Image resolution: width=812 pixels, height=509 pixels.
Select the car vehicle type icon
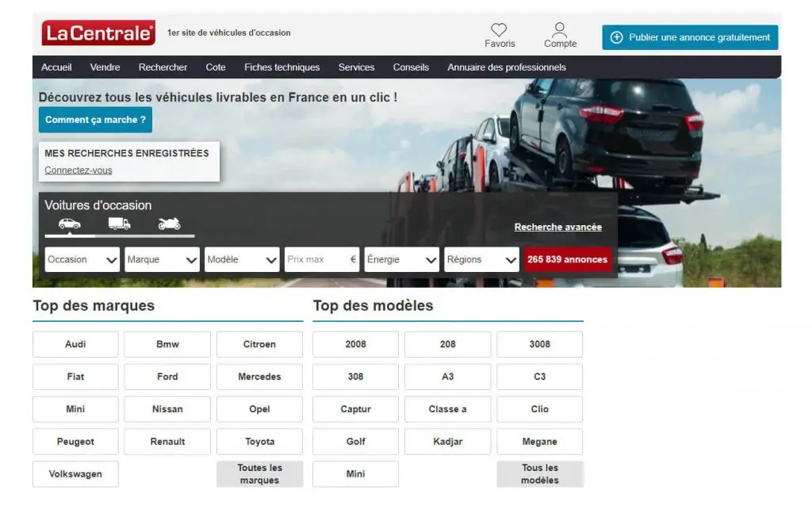pyautogui.click(x=70, y=224)
